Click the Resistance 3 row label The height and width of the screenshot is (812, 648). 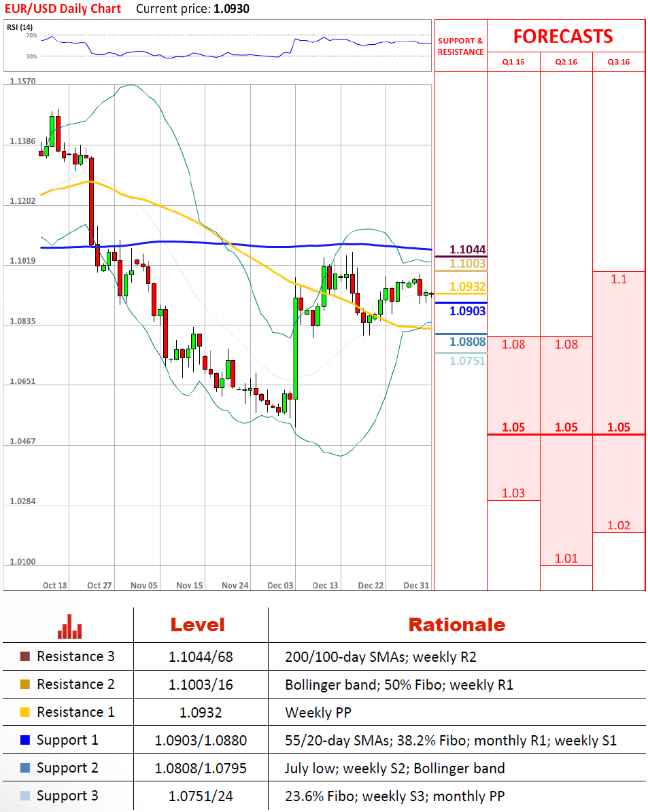click(x=75, y=656)
